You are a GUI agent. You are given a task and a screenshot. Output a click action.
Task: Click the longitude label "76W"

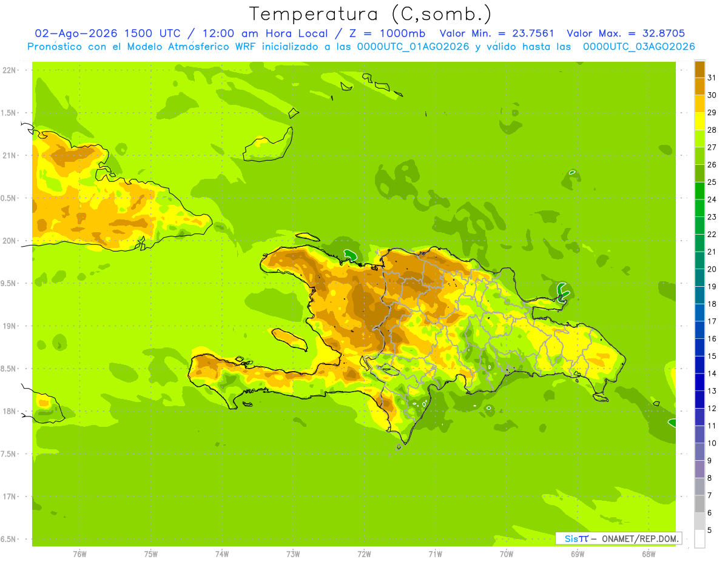79,554
